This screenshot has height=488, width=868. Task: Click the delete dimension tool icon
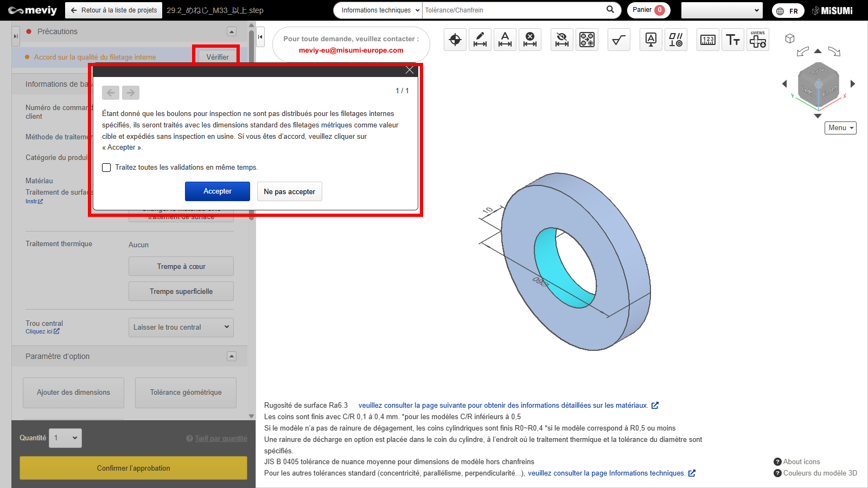coord(530,40)
